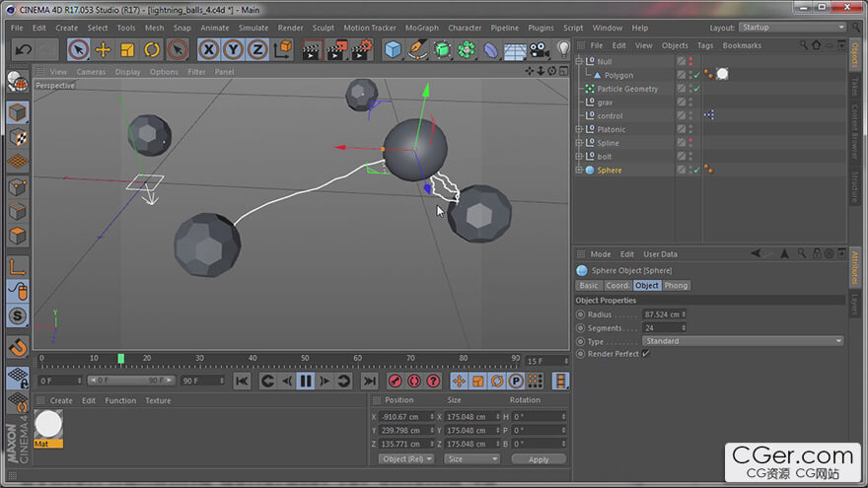Add a Light object

pos(563,50)
